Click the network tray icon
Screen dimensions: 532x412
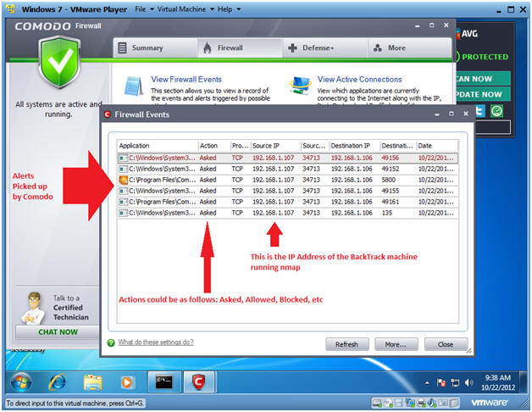pyautogui.click(x=455, y=383)
